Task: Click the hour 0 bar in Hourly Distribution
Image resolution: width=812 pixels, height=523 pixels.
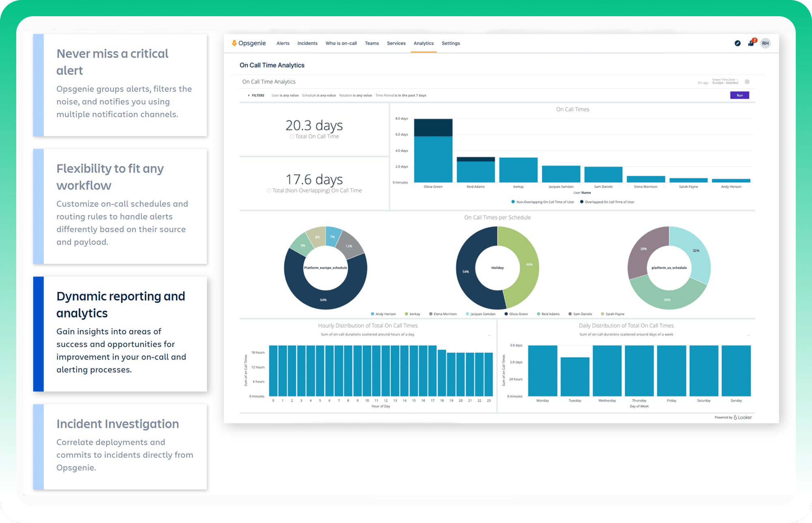Action: 273,371
